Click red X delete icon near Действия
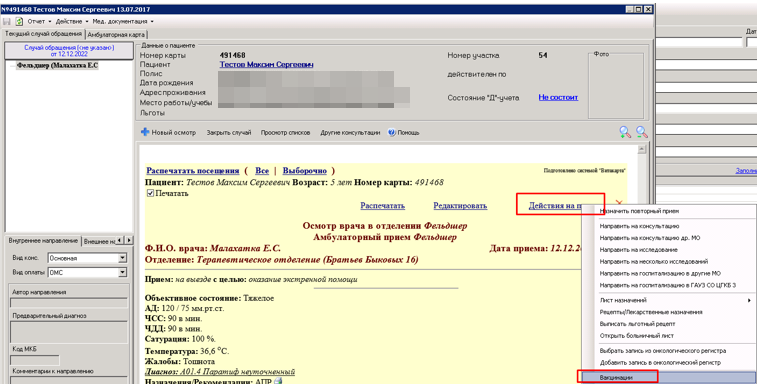The width and height of the screenshot is (759, 386). (x=618, y=201)
